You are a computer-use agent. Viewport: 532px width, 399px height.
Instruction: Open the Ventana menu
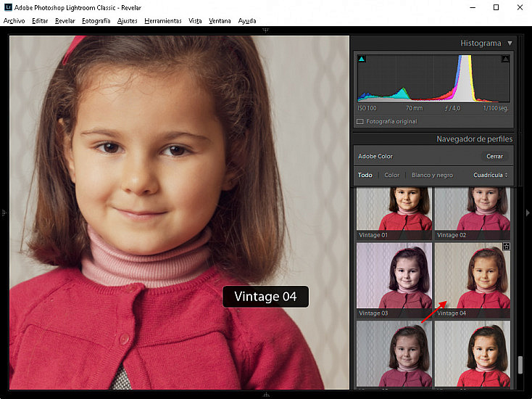[x=220, y=21]
